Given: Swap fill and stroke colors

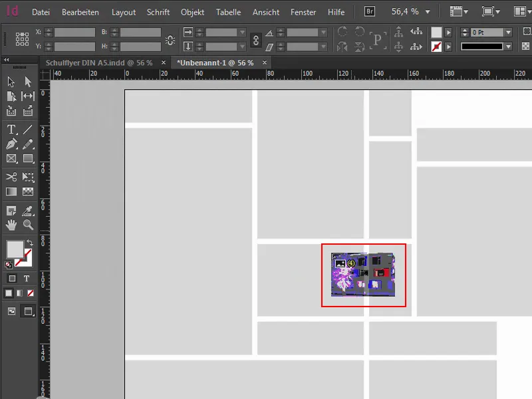Looking at the screenshot, I should click(30, 242).
